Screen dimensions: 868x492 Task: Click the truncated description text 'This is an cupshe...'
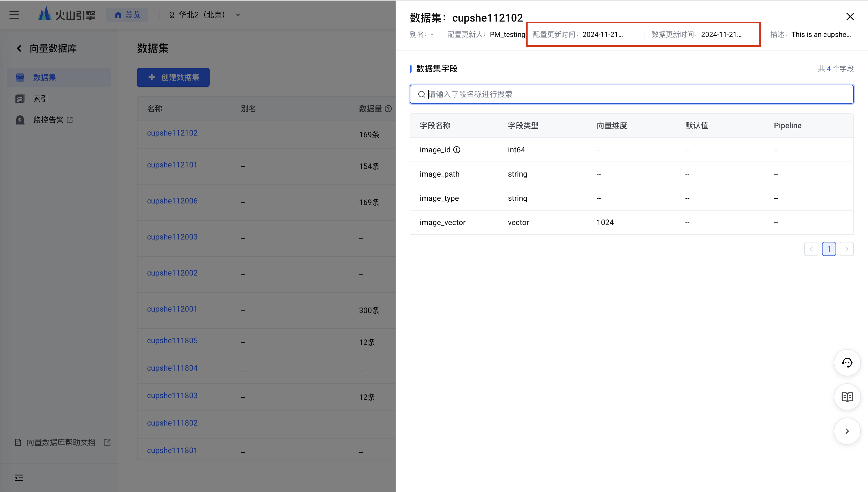click(821, 34)
